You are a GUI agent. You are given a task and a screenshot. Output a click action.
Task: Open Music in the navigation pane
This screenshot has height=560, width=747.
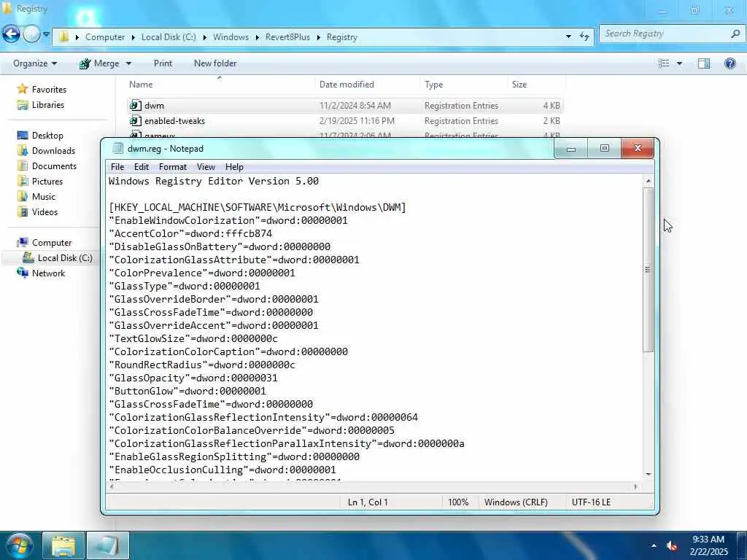click(43, 197)
